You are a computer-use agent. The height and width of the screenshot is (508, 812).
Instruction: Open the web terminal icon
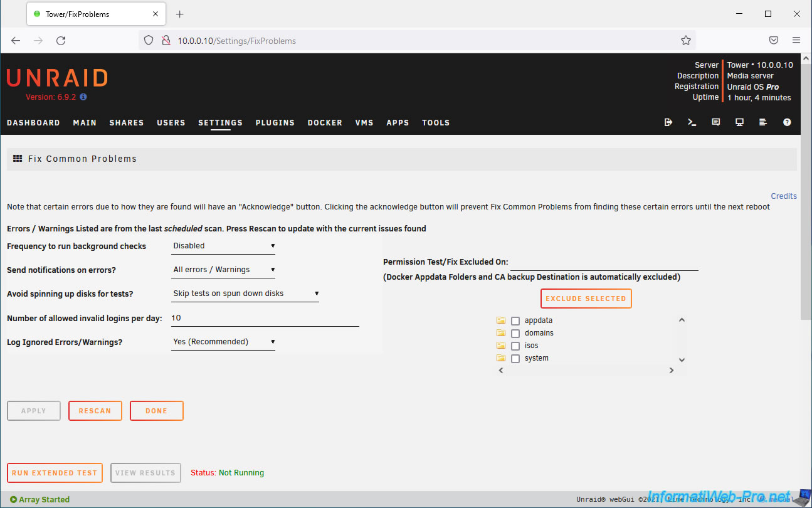coord(692,122)
